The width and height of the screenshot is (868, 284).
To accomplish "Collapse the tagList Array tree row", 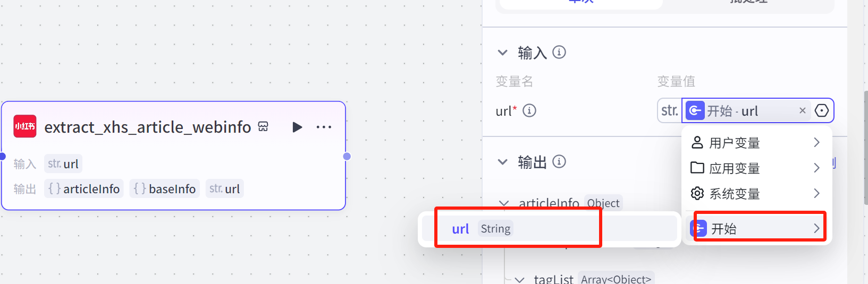I will [x=520, y=280].
